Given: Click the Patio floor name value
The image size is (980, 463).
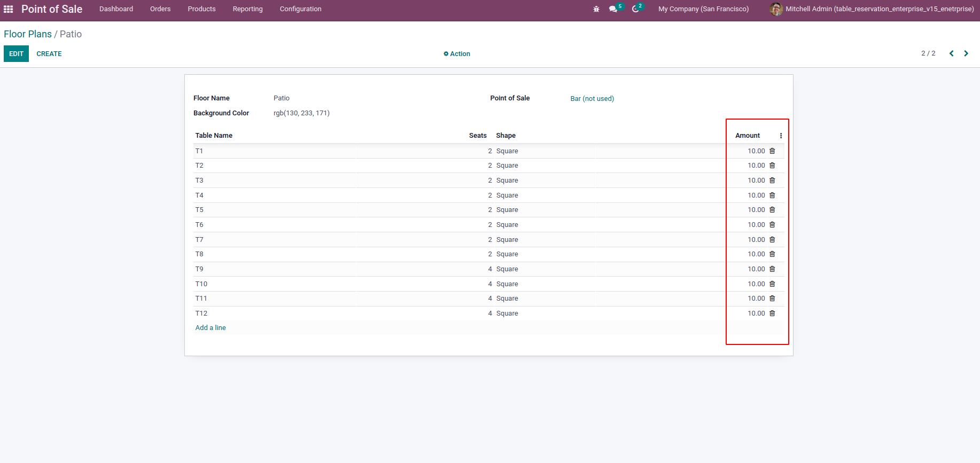Looking at the screenshot, I should [282, 98].
